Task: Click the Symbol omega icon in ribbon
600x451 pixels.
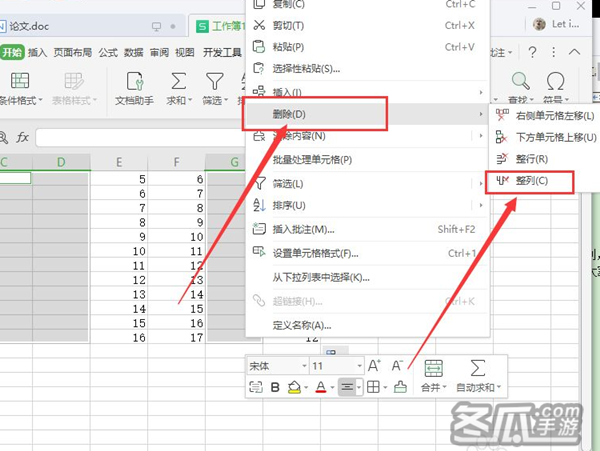Action: tap(555, 81)
